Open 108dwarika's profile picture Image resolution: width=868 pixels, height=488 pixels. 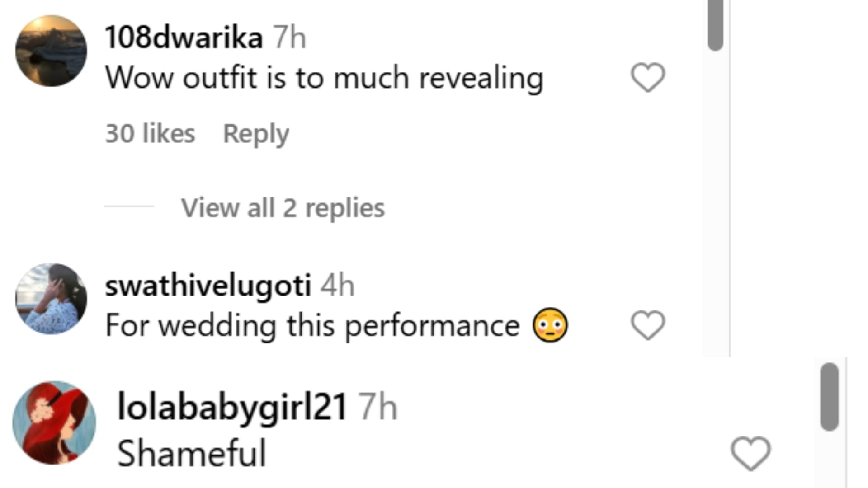pyautogui.click(x=51, y=51)
